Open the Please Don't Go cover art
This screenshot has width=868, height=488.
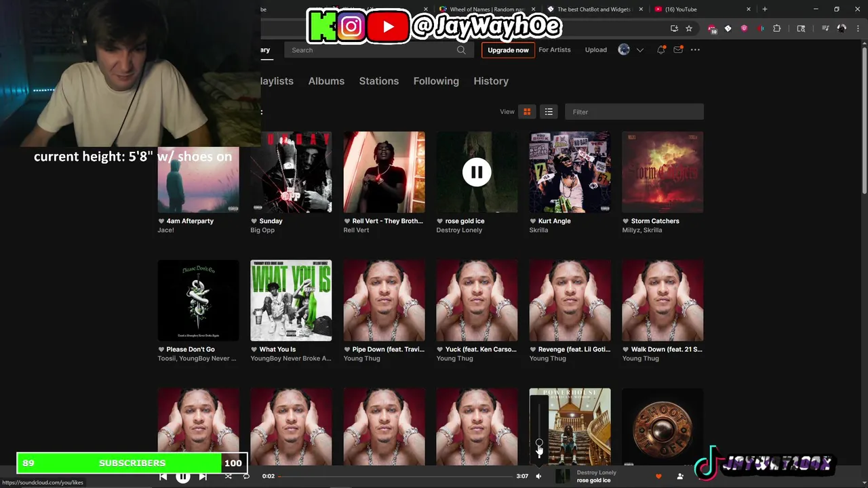tap(198, 300)
